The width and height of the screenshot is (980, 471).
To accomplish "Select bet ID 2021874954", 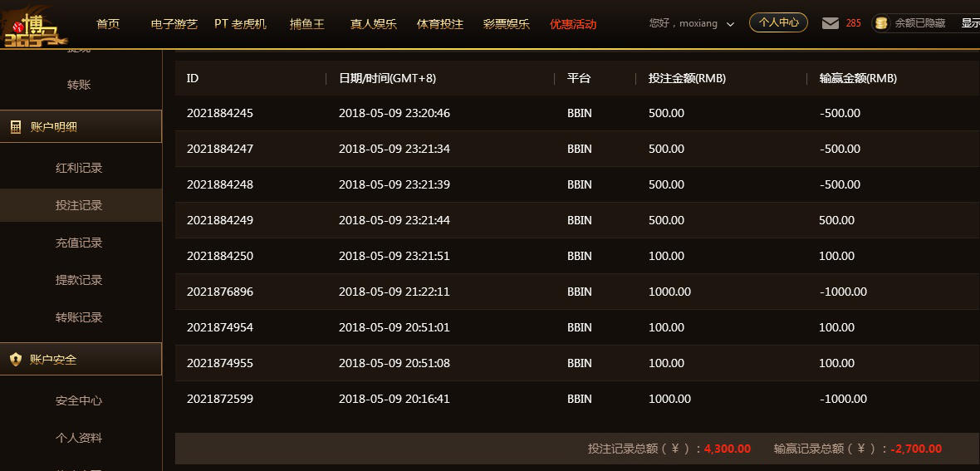I will 220,327.
